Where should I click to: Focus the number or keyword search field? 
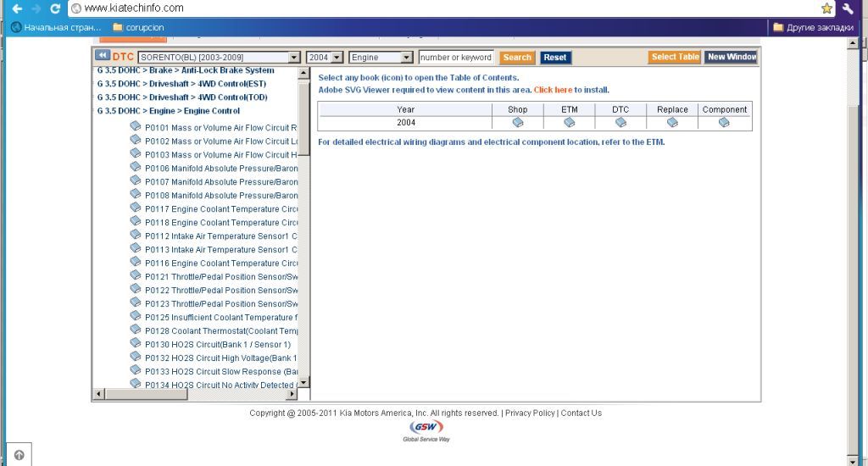(x=455, y=58)
